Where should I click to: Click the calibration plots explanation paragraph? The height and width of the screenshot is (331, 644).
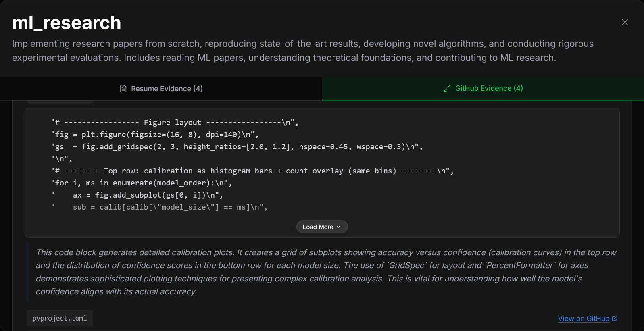point(326,272)
